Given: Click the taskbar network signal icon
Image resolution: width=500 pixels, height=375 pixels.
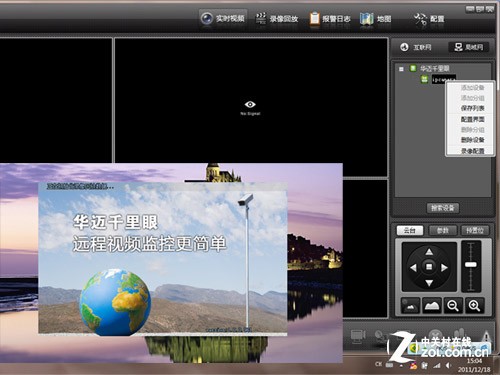Looking at the screenshot, I should [x=437, y=366].
